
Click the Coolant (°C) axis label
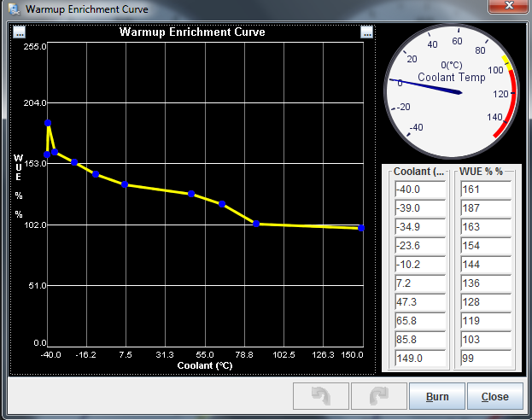point(205,365)
